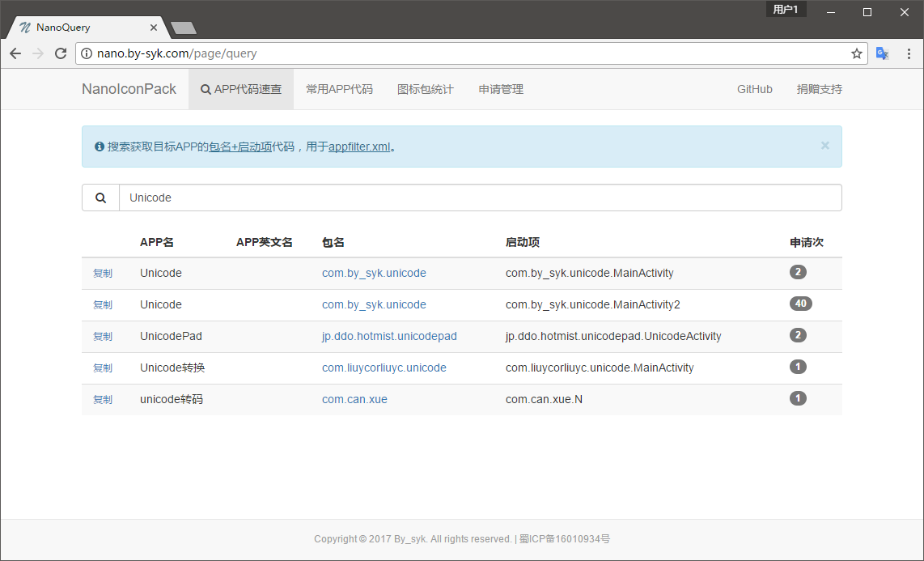Viewport: 924px width, 561px height.
Task: Click the badge 1 in Unicode转换 row
Action: point(798,367)
